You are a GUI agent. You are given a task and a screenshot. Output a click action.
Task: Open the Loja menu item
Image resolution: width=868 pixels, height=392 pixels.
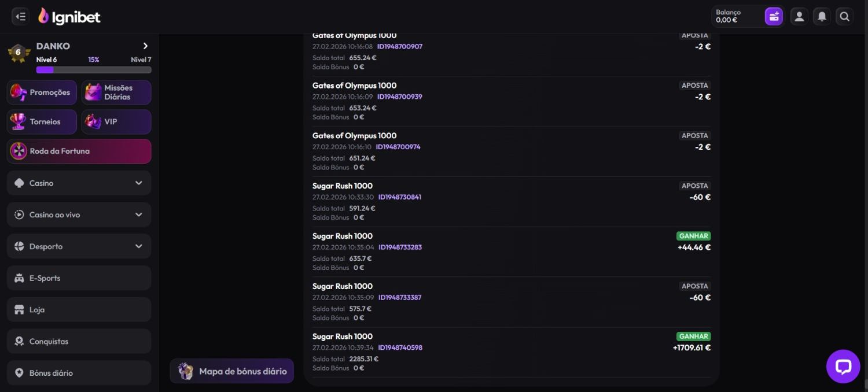79,310
